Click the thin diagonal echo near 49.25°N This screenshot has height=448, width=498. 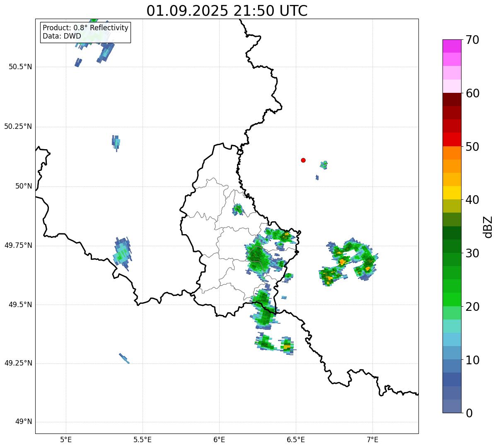(124, 358)
